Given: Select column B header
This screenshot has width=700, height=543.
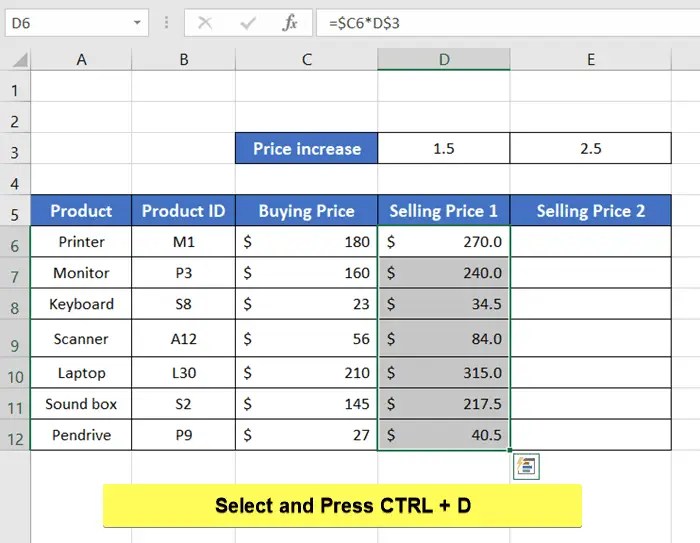Looking at the screenshot, I should pos(183,59).
